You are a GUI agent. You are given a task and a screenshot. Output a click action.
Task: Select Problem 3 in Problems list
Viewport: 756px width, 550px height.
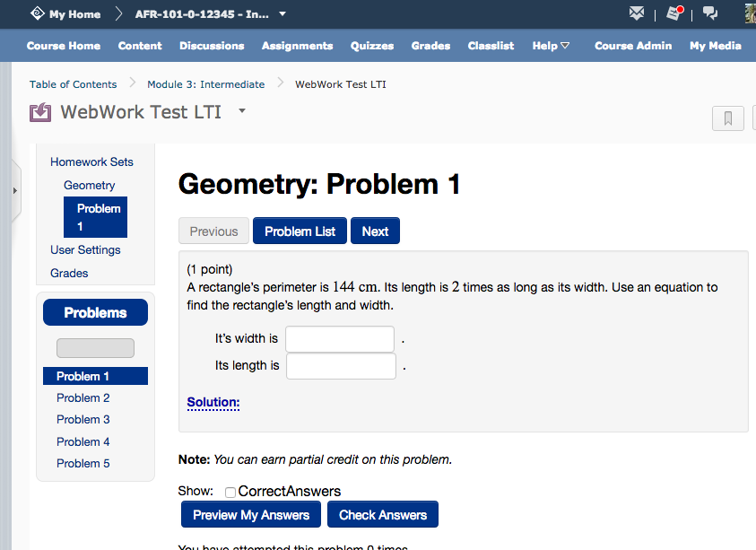point(83,419)
